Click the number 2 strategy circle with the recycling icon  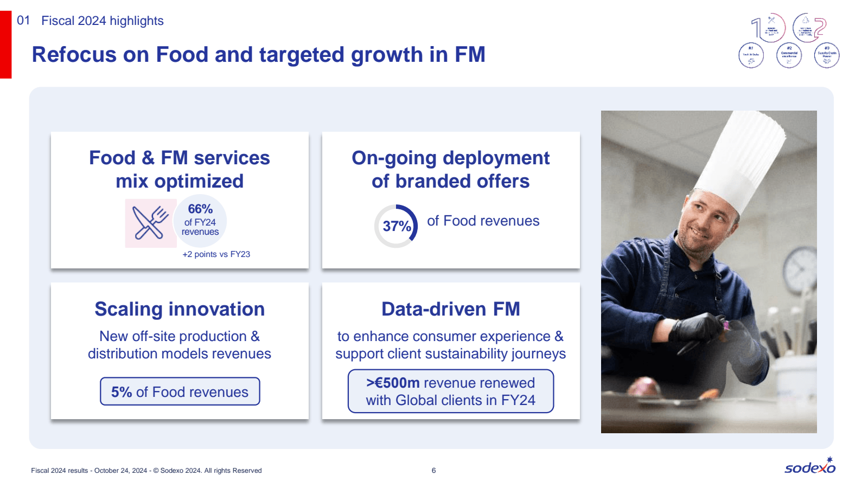point(808,28)
